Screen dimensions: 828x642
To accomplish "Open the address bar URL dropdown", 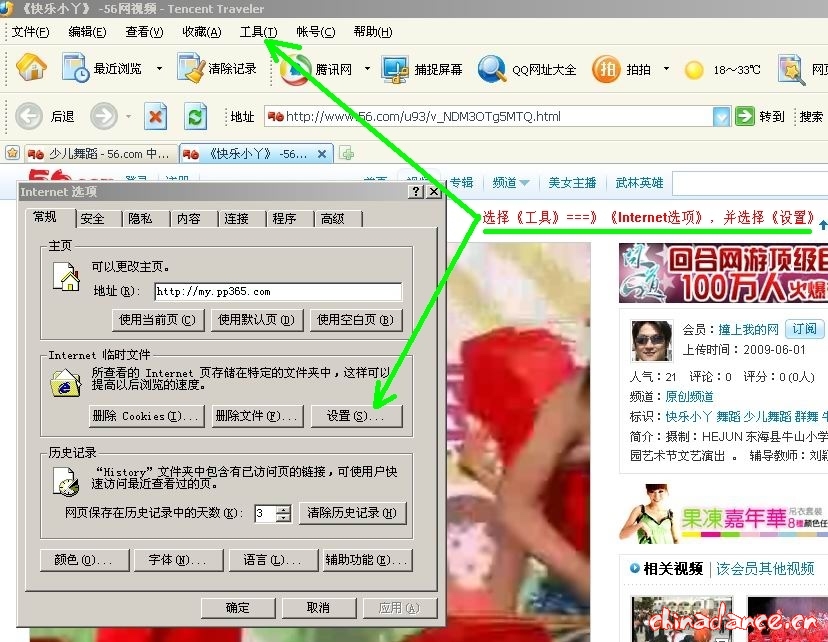I will point(721,117).
